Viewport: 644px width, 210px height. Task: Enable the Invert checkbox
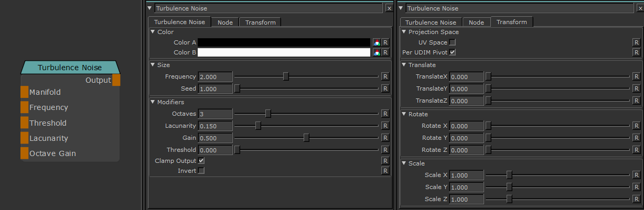(201, 171)
